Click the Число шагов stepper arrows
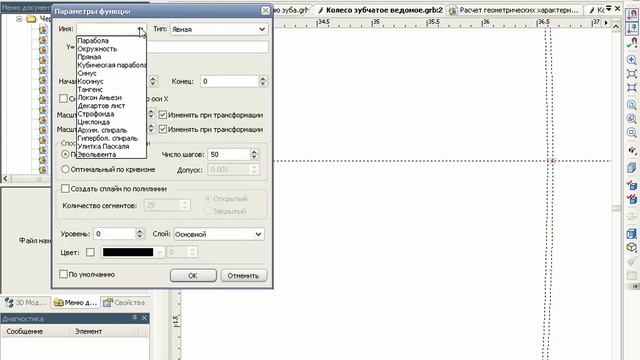This screenshot has height=360, width=640. point(254,154)
